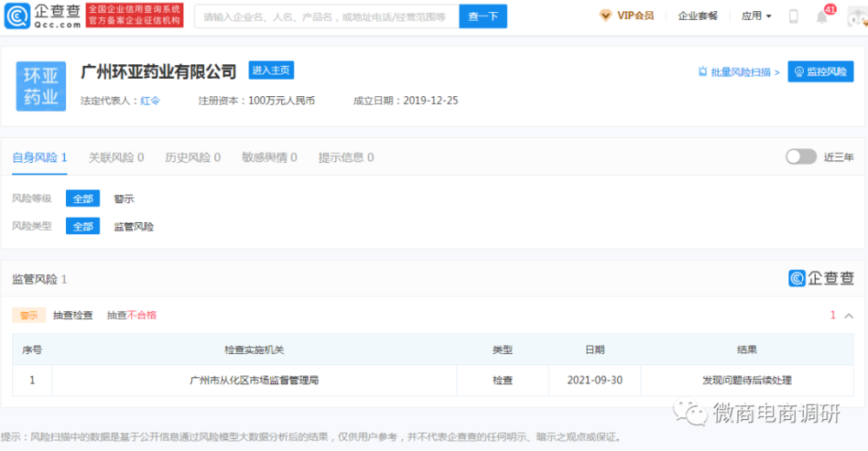Switch to the 提示信息 tab
Screen dimensions: 868x451
click(x=346, y=158)
